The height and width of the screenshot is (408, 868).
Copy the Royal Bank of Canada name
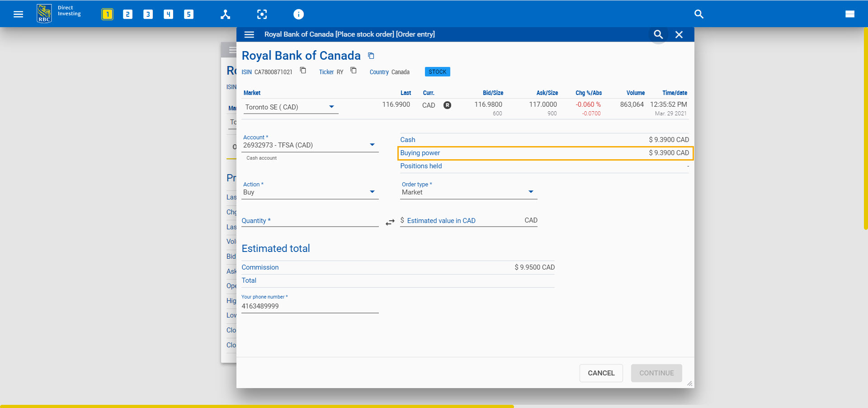point(371,56)
